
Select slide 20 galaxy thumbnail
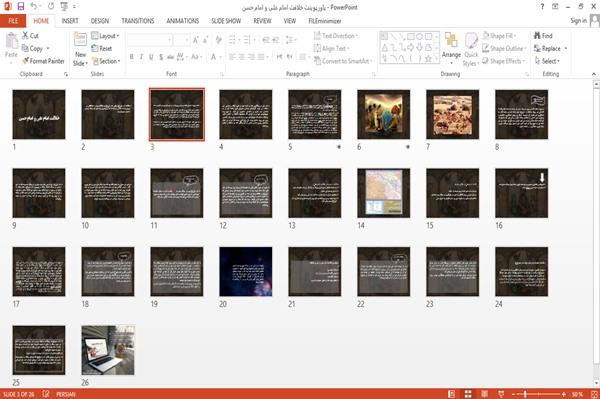(246, 272)
